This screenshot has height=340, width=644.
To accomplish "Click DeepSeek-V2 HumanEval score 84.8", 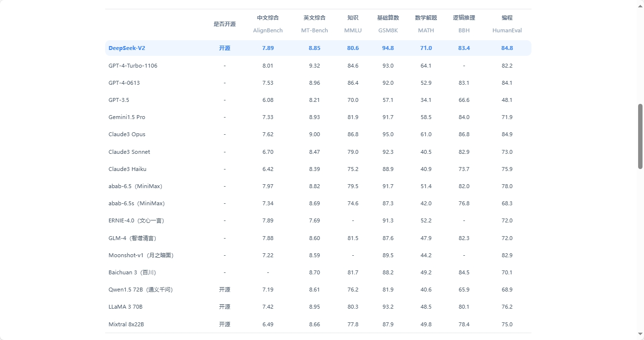I will pos(507,48).
